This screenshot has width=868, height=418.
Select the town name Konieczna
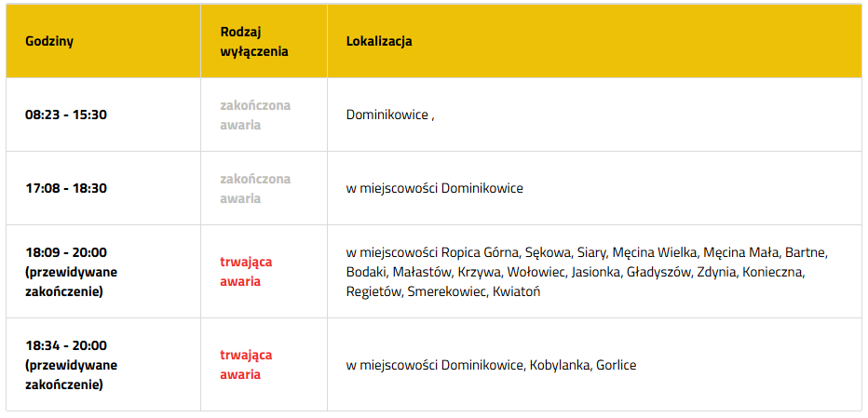coord(772,272)
